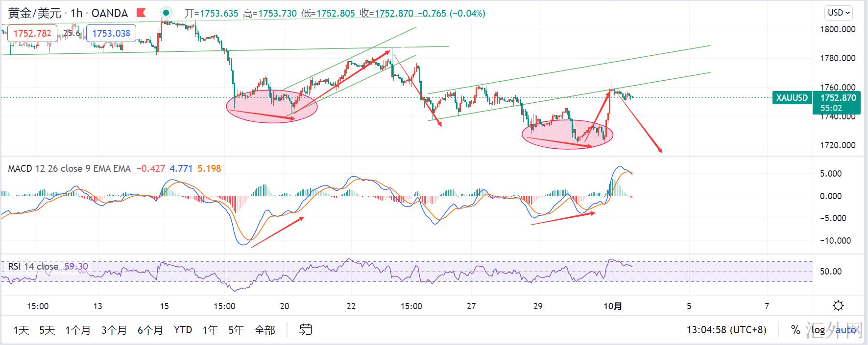Open chart settings gear icon
868x345 pixels.
click(x=838, y=306)
